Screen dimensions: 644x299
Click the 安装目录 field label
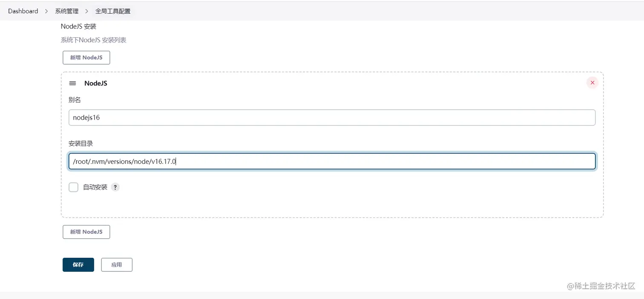point(80,144)
